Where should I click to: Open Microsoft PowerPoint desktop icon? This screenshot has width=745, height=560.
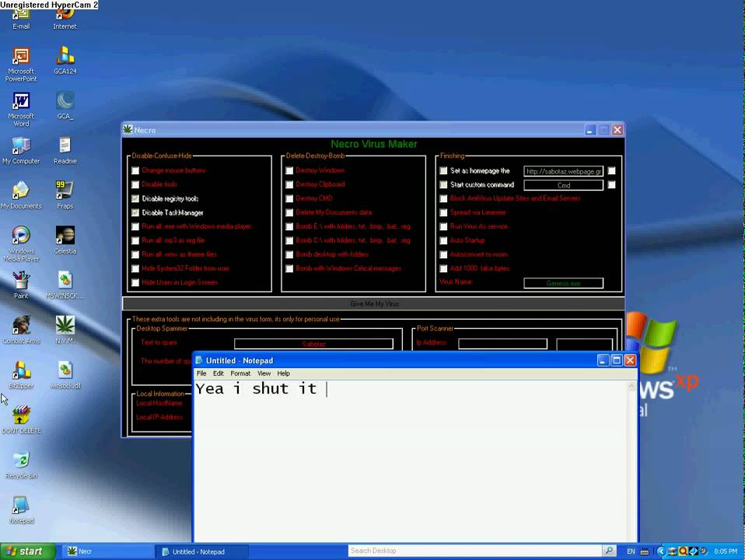[x=21, y=65]
